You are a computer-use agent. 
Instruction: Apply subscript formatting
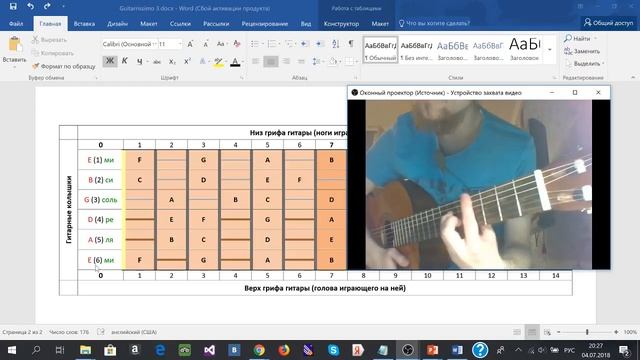[172, 62]
